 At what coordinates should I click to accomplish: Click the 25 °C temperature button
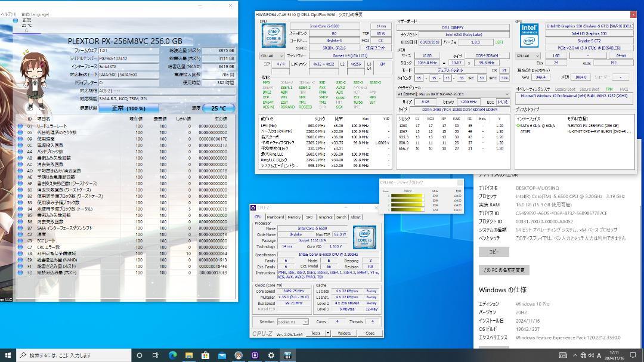218,108
